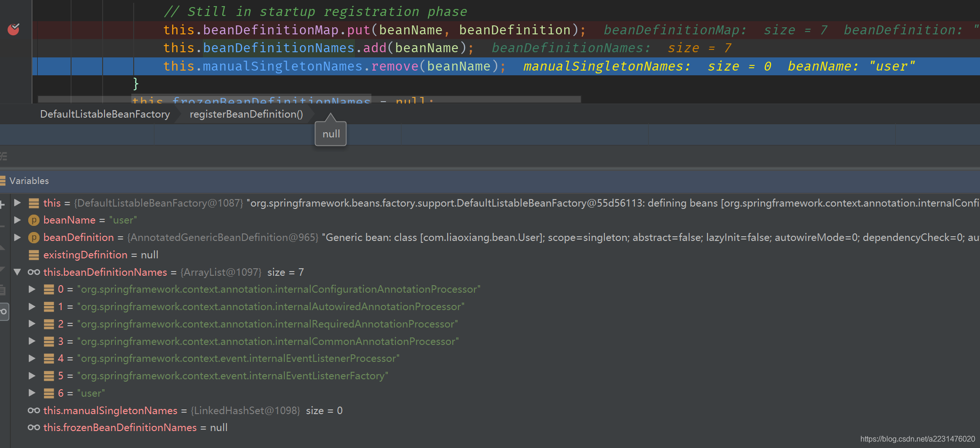980x448 pixels.
Task: Click the registerBeanDefinition() breadcrumb
Action: coord(246,114)
